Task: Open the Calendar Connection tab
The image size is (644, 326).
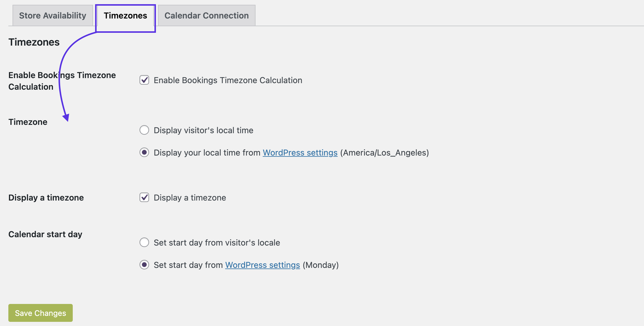Action: point(207,15)
